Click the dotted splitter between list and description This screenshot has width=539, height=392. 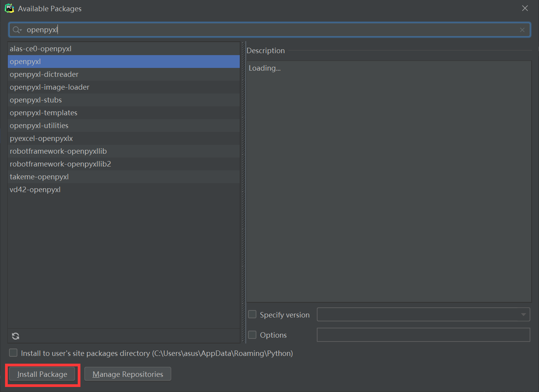[243, 192]
